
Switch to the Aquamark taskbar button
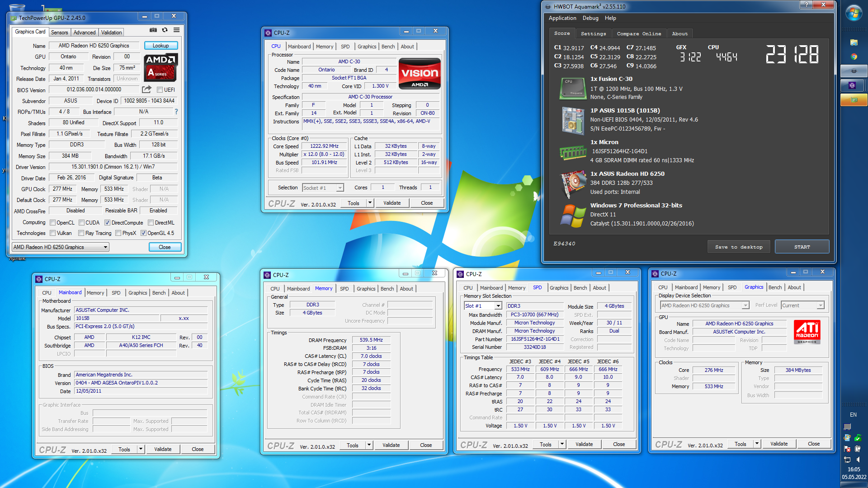pos(854,71)
